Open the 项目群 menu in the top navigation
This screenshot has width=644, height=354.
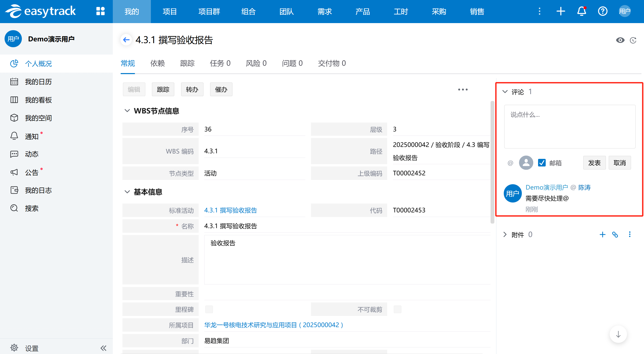click(209, 11)
